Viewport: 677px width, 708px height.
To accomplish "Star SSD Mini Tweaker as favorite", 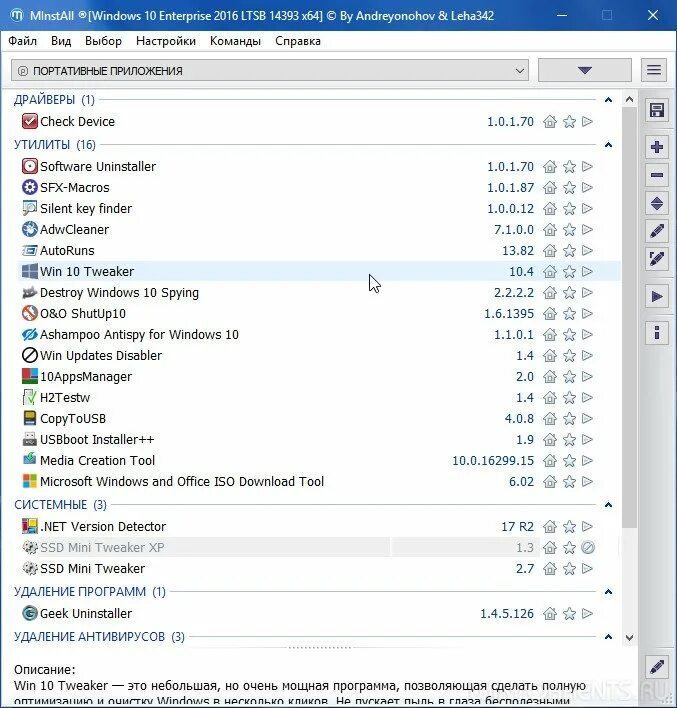I will pos(570,568).
